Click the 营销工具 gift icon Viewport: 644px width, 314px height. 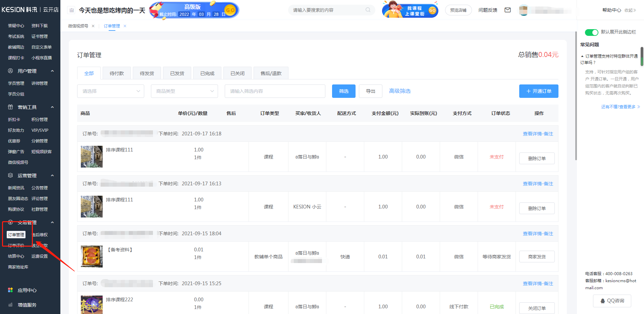point(10,107)
